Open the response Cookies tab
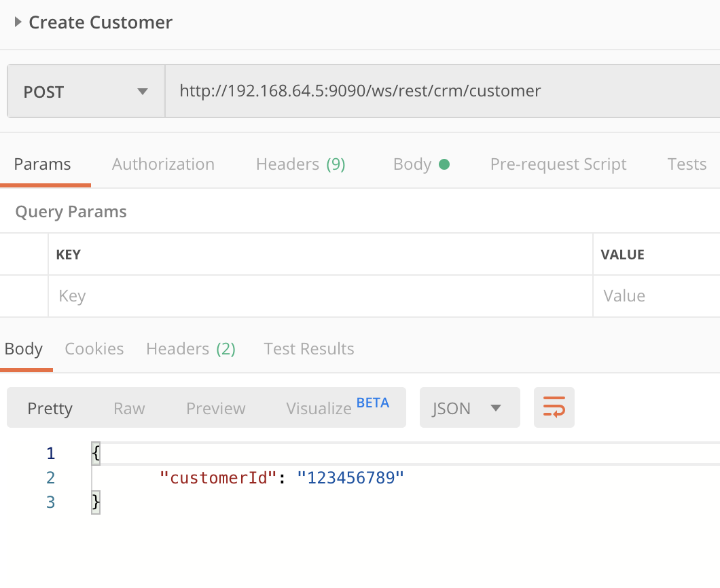Viewport: 720px width, 588px height. click(94, 349)
